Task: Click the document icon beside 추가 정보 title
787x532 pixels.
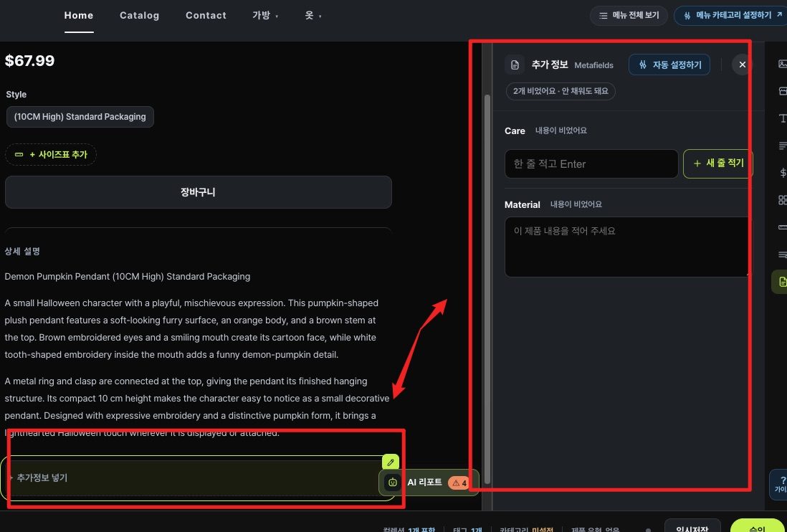Action: (515, 65)
